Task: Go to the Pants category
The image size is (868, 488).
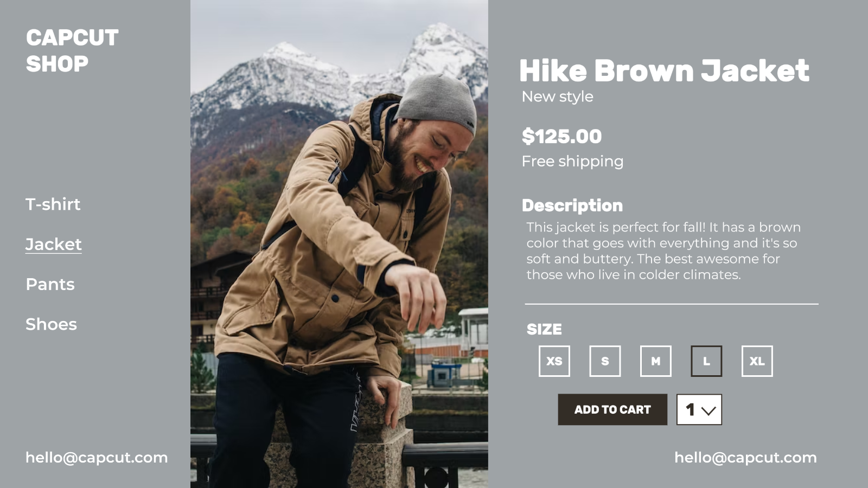Action: (50, 284)
